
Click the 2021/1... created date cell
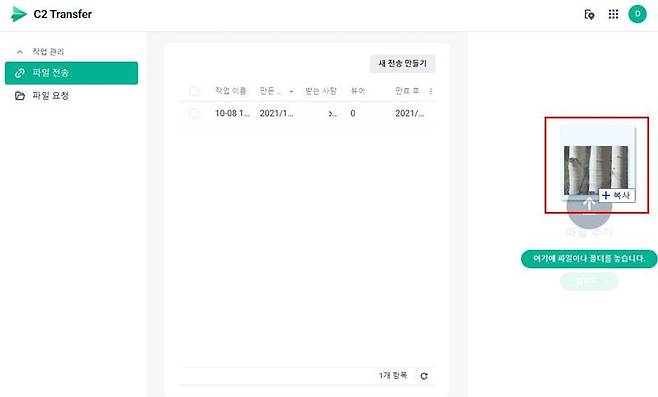276,113
